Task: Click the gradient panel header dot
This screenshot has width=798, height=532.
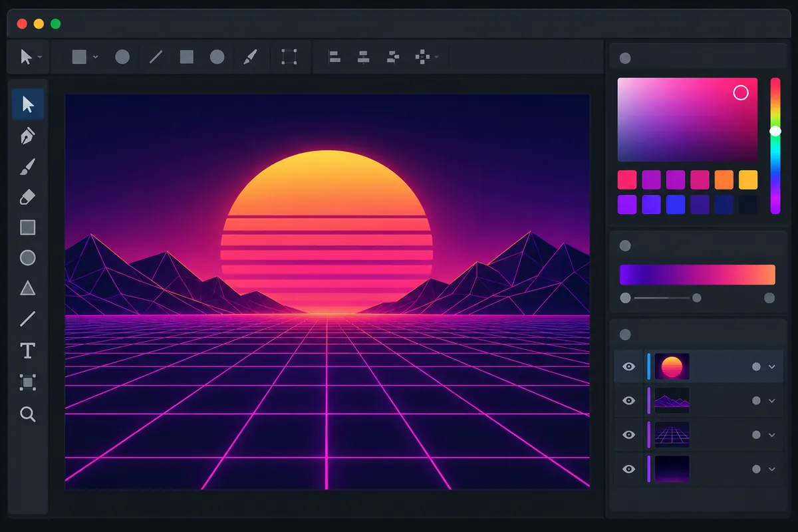Action: 625,245
